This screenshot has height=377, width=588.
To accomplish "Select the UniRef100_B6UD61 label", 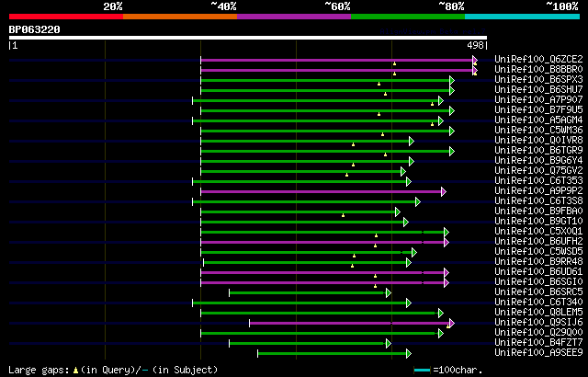I will [538, 272].
